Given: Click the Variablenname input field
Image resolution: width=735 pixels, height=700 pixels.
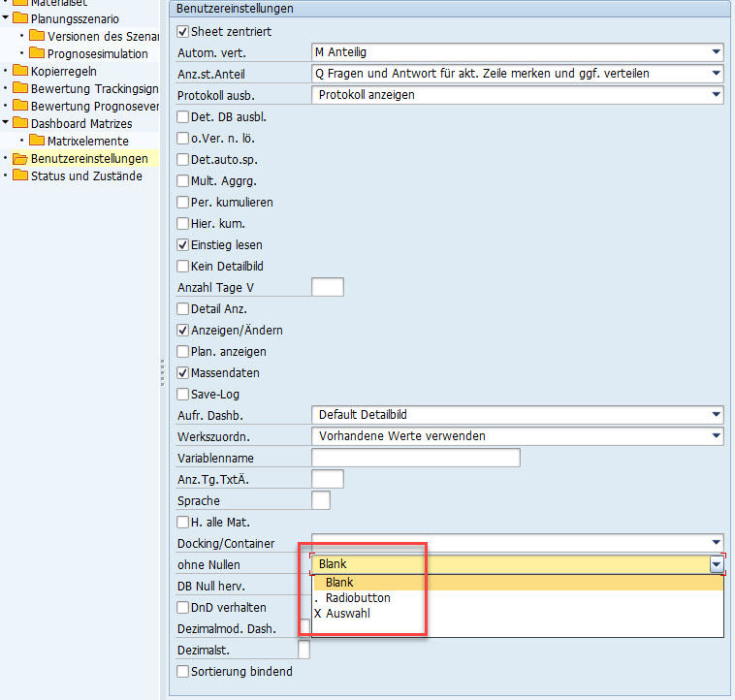Looking at the screenshot, I should [415, 458].
